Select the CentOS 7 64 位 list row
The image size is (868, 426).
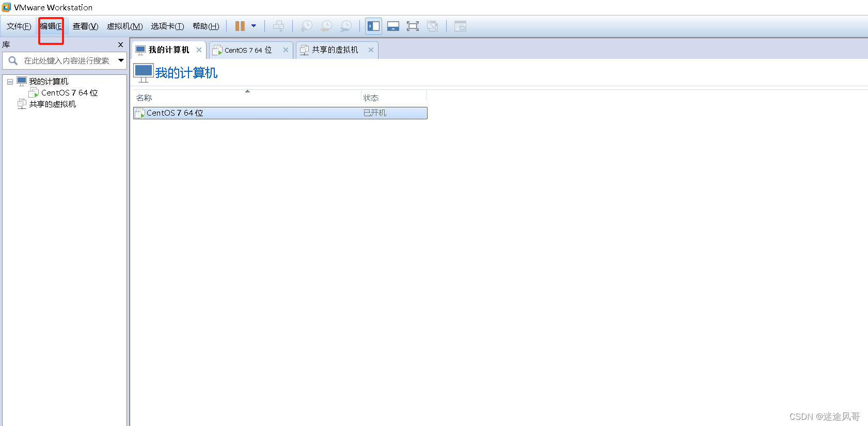(x=280, y=113)
